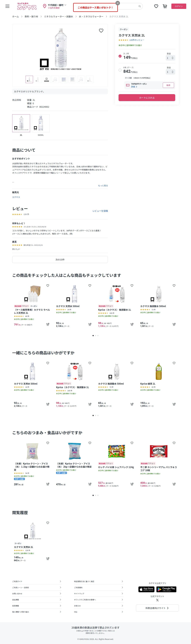The image size is (191, 644).
Task: Favorite the ロッテ パイの実 product heart
Action: click(132, 443)
